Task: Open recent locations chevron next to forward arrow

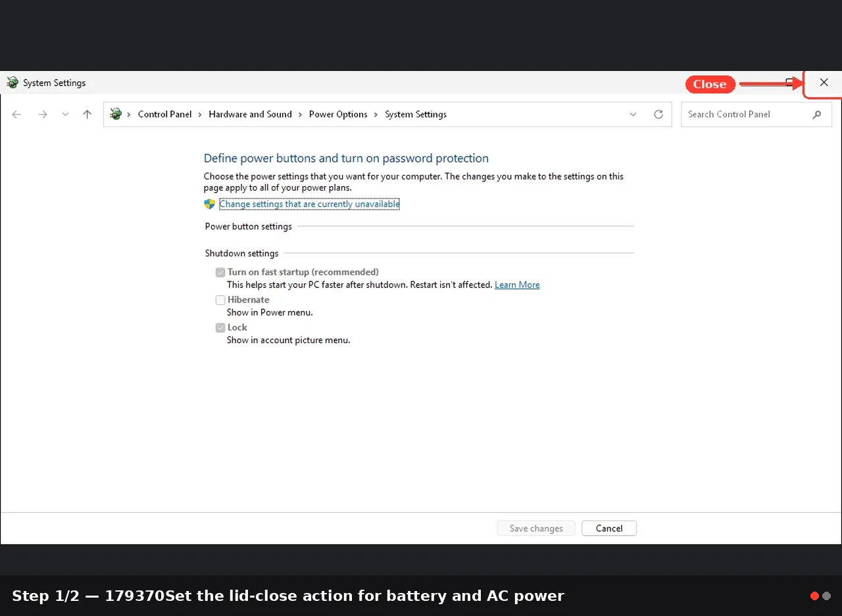Action: coord(65,114)
